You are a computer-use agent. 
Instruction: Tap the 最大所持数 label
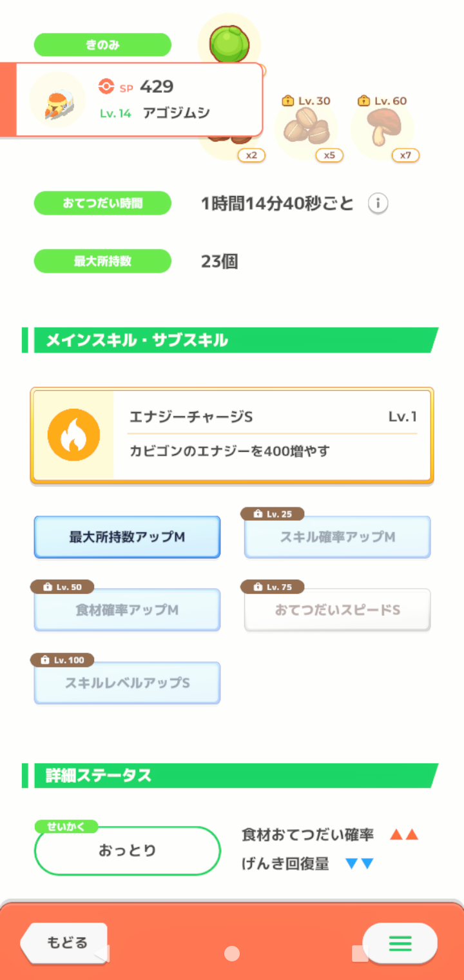[102, 261]
